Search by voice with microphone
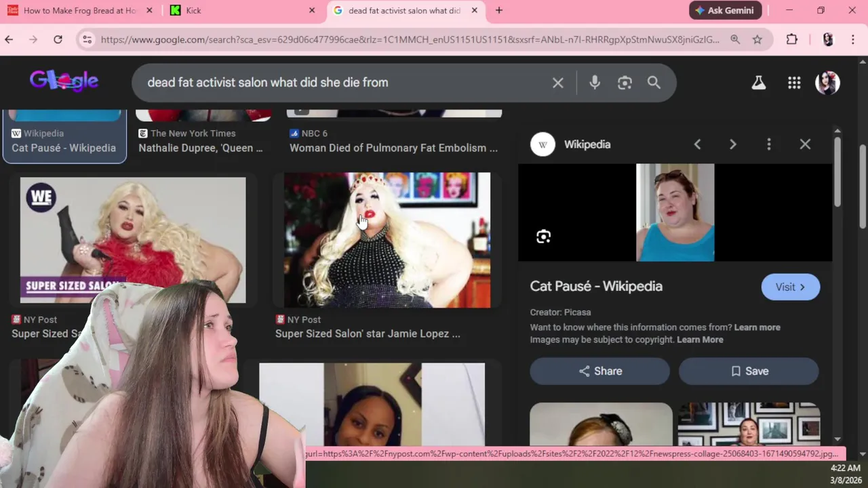The height and width of the screenshot is (488, 868). (595, 83)
